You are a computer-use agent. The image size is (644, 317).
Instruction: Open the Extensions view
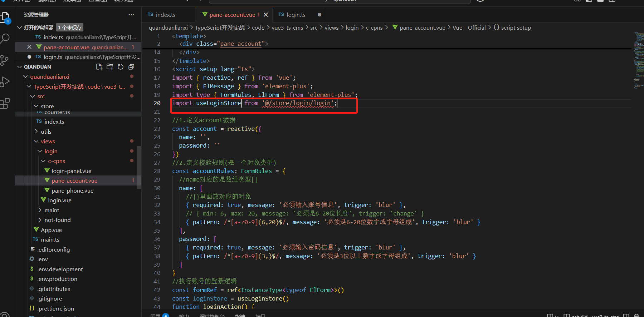(5, 104)
